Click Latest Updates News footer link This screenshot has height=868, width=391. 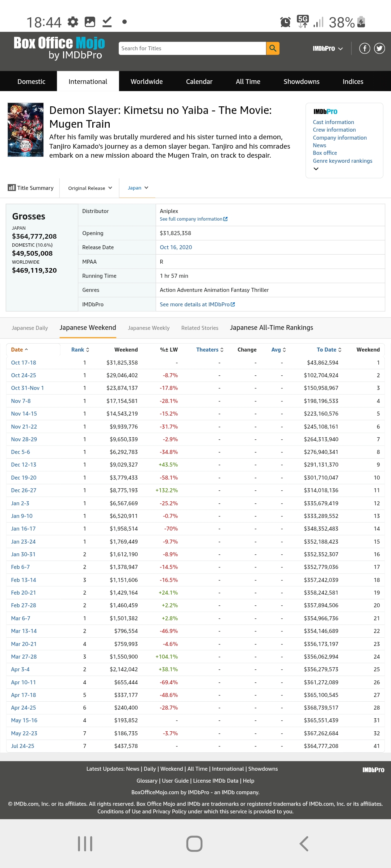[133, 769]
